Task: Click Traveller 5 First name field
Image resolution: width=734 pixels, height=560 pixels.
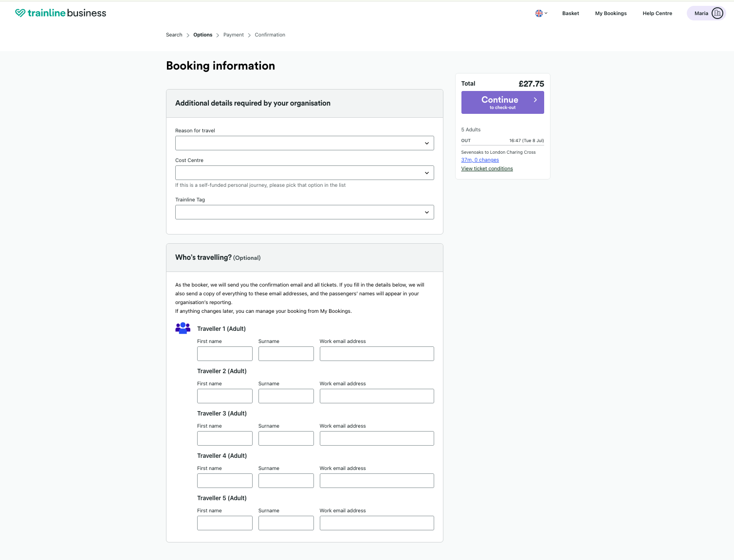Action: [225, 523]
